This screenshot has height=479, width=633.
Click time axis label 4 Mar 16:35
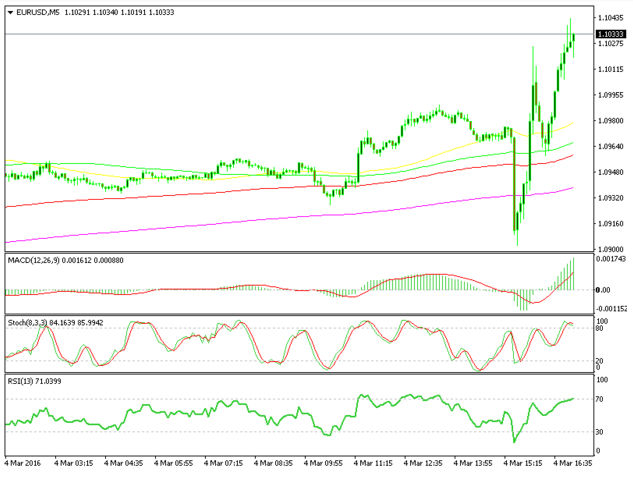tap(573, 463)
